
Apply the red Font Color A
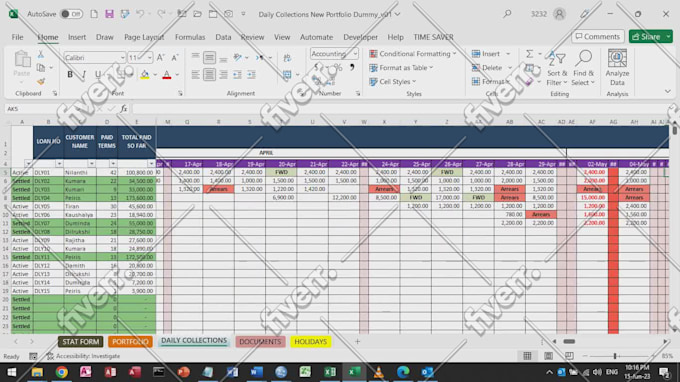coord(167,75)
